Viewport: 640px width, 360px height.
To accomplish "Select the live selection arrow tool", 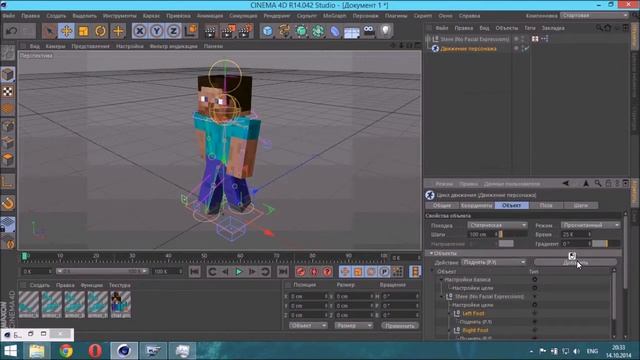I will click(x=49, y=31).
